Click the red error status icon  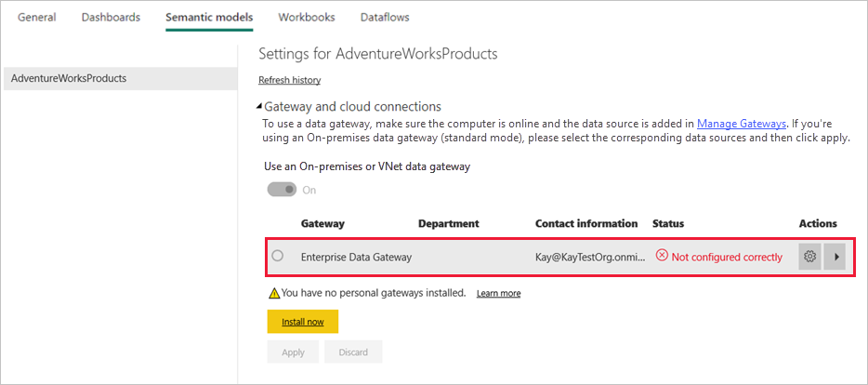click(662, 257)
